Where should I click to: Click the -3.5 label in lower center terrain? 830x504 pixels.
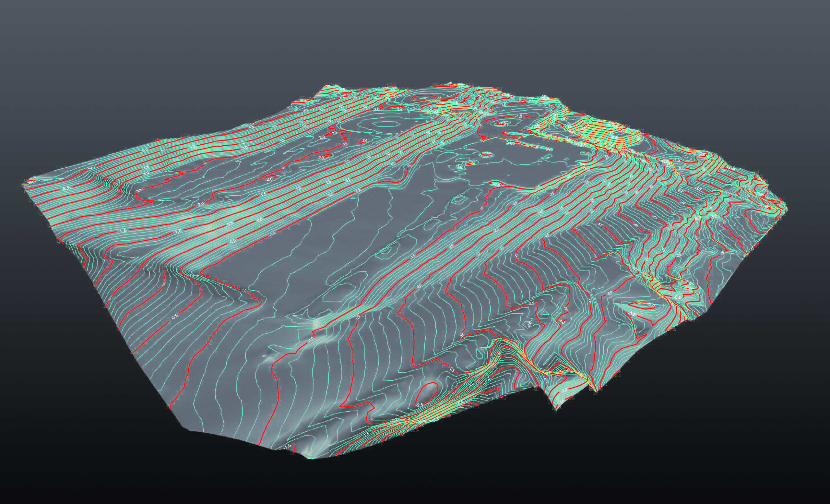tap(531, 304)
